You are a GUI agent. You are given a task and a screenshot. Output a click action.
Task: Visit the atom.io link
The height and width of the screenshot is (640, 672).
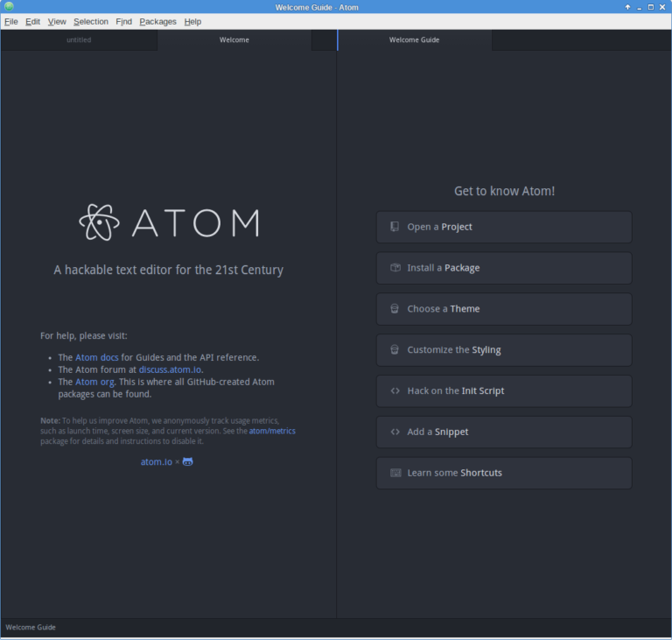(157, 462)
